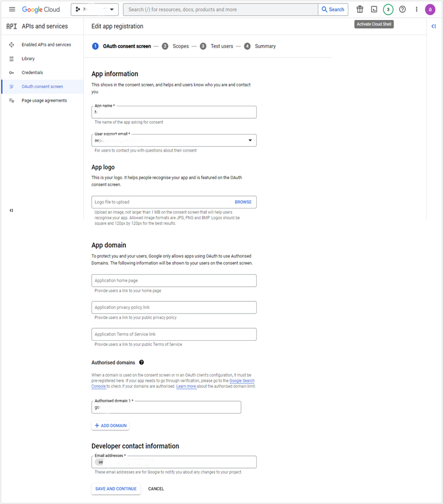Select Library in the sidebar
The height and width of the screenshot is (504, 443).
click(x=28, y=59)
